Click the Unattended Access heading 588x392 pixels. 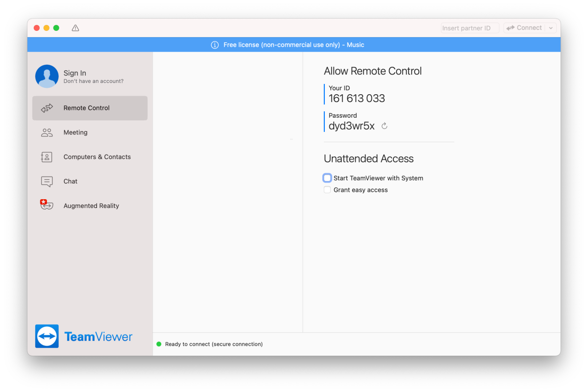(369, 158)
